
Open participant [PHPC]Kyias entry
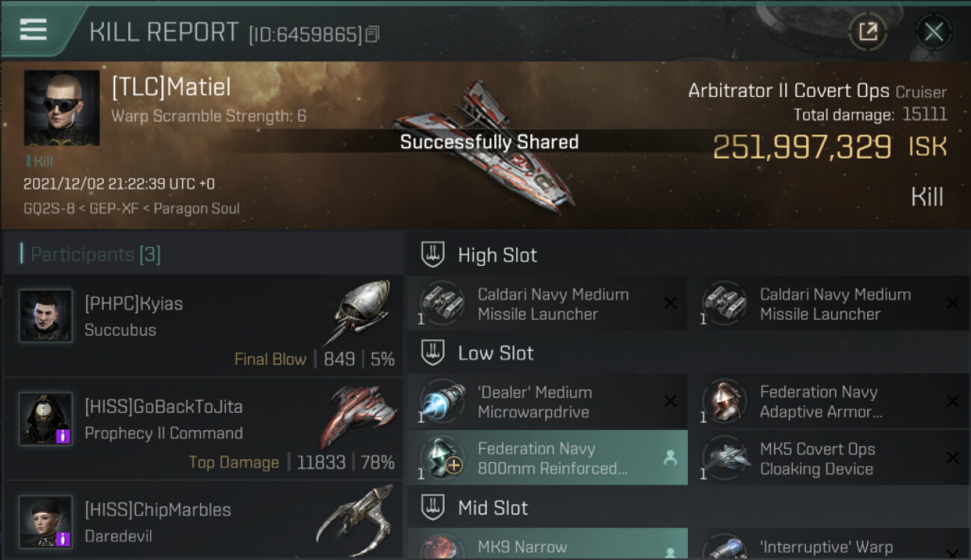203,326
